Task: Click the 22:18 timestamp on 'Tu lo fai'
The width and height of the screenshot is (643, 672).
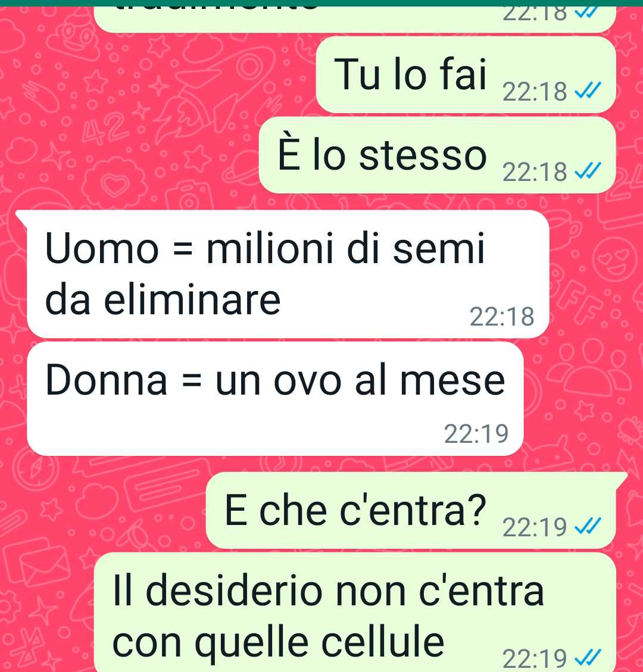Action: (535, 92)
